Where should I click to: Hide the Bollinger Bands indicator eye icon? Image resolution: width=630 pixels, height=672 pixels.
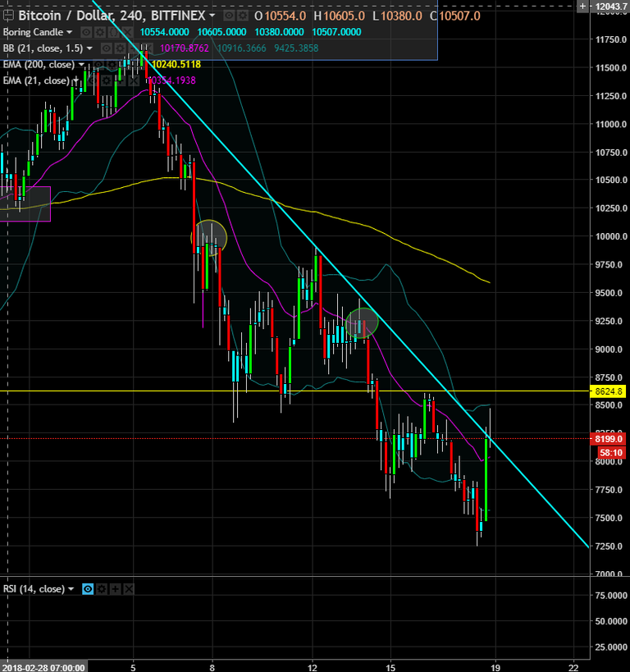[107, 48]
